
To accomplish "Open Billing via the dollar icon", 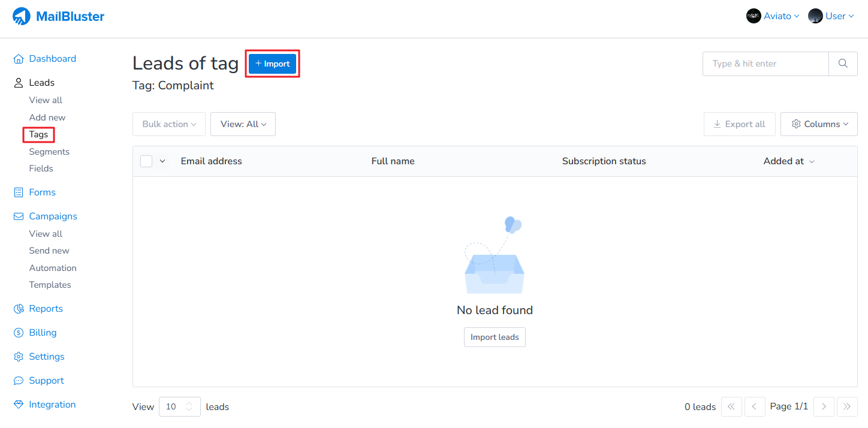I will [19, 333].
